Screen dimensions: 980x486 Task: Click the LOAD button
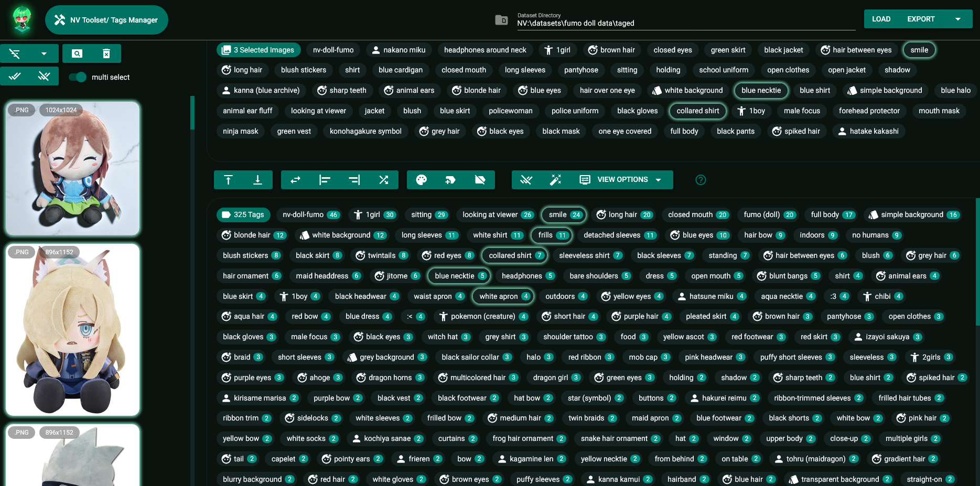[881, 18]
